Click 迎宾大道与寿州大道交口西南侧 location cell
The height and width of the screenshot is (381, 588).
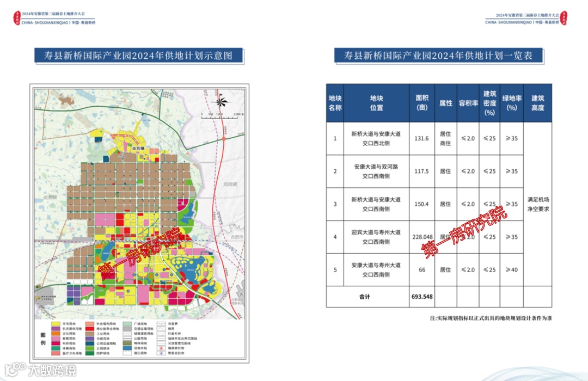[x=376, y=237]
